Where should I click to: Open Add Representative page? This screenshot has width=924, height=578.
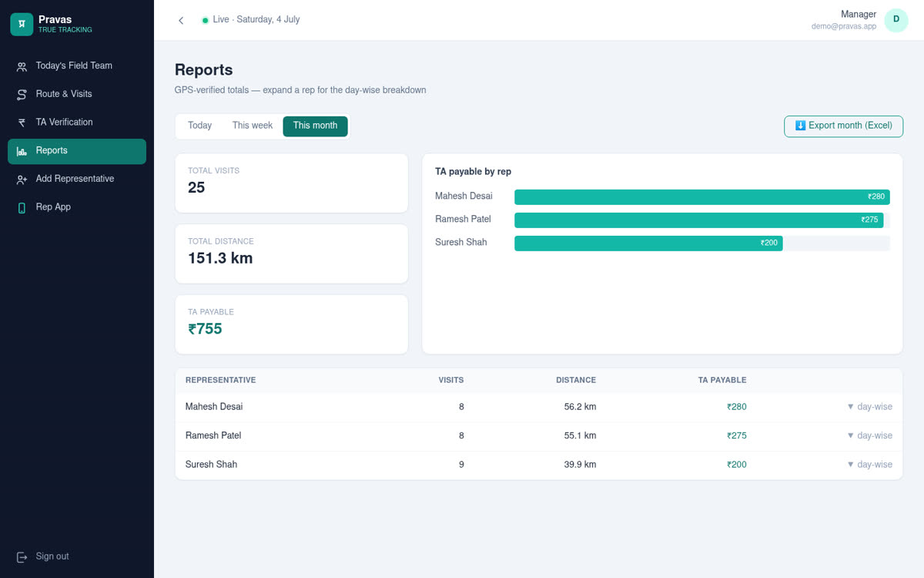point(77,179)
